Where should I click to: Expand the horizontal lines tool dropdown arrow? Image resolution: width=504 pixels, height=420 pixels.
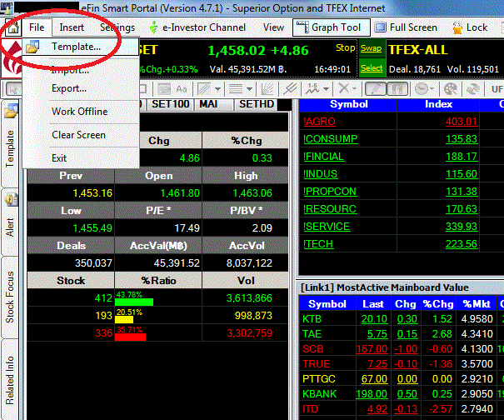coord(249,89)
